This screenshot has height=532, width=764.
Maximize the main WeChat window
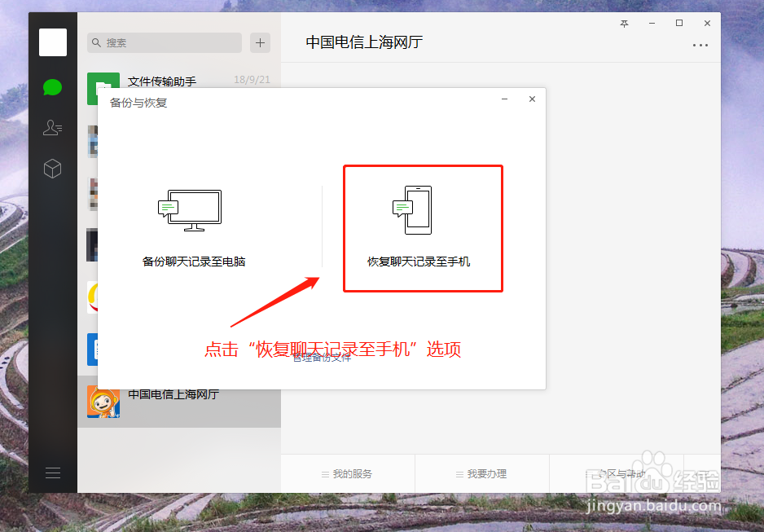(x=679, y=23)
